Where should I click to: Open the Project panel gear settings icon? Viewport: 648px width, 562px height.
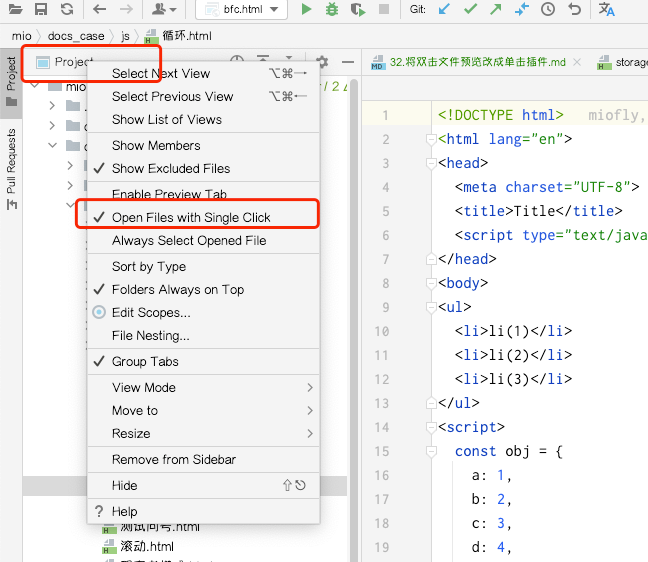click(x=322, y=62)
